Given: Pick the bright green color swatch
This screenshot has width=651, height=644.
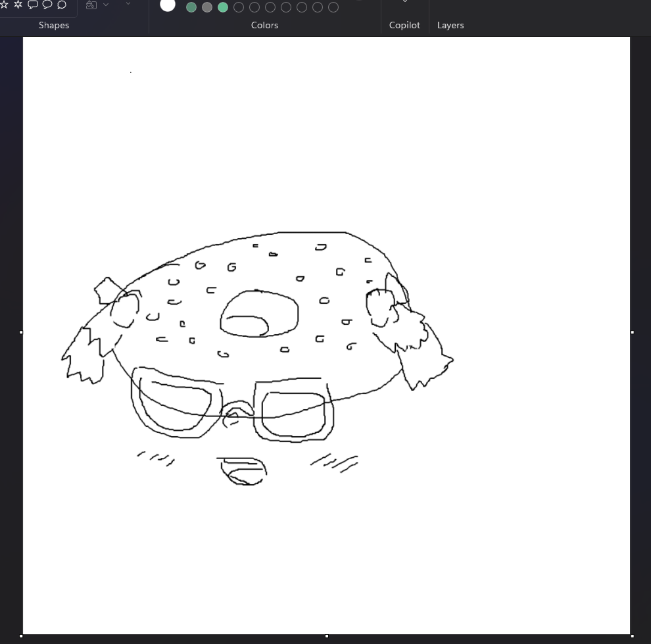Looking at the screenshot, I should (x=223, y=7).
